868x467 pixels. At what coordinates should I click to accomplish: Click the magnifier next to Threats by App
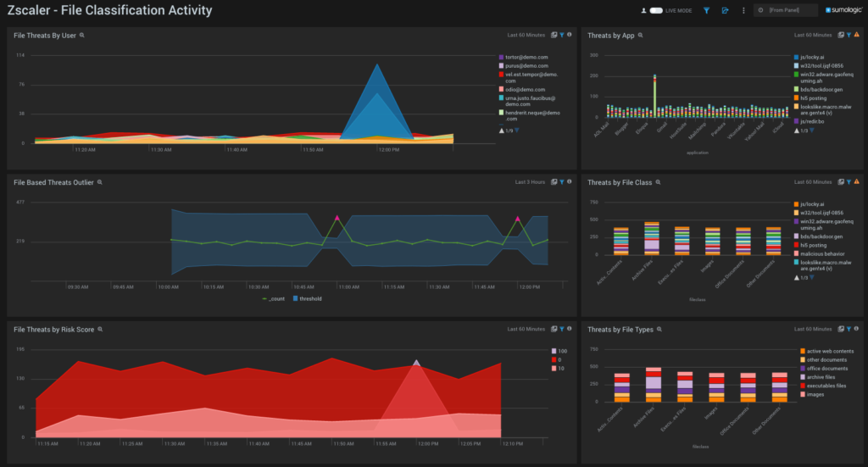(641, 36)
